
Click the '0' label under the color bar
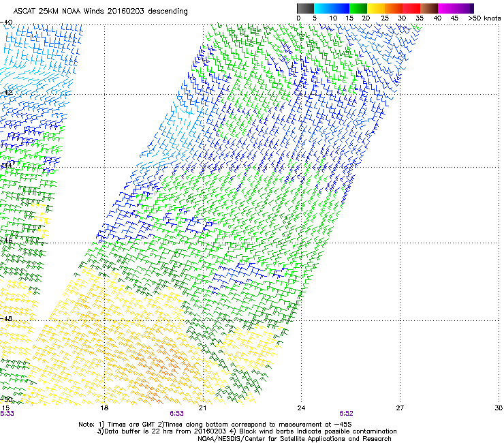298,18
